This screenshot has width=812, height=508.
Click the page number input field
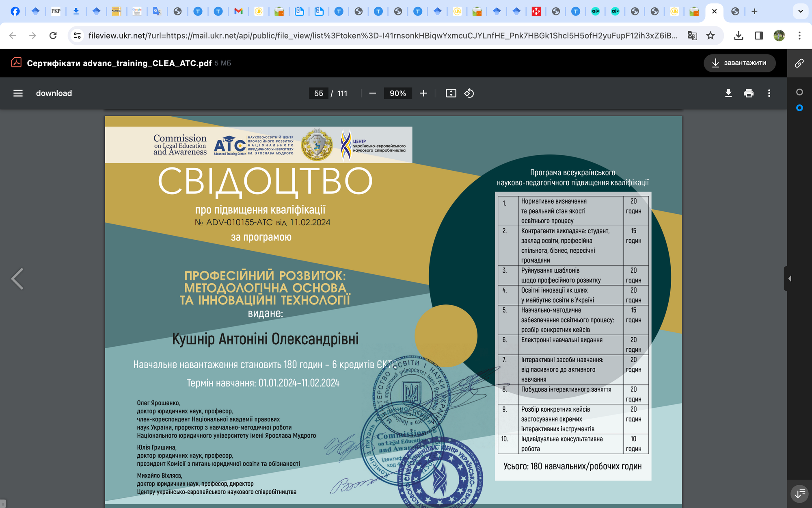pyautogui.click(x=319, y=93)
